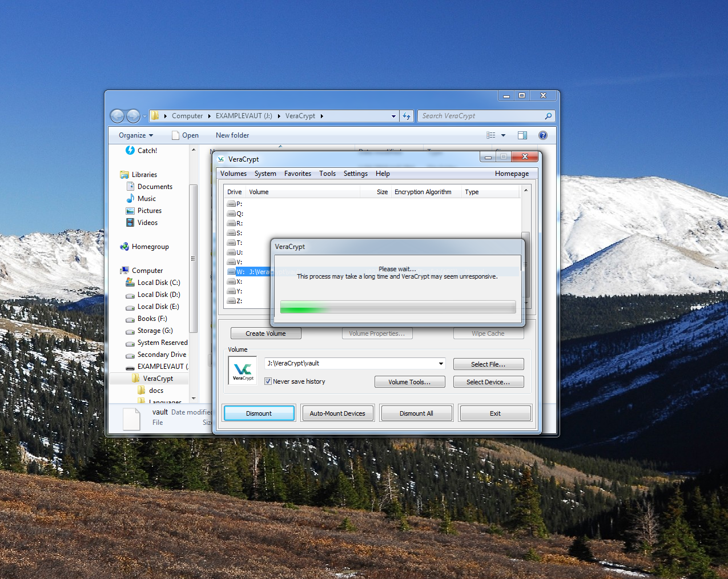Click the Change your view icon
This screenshot has height=579, width=728.
point(491,135)
